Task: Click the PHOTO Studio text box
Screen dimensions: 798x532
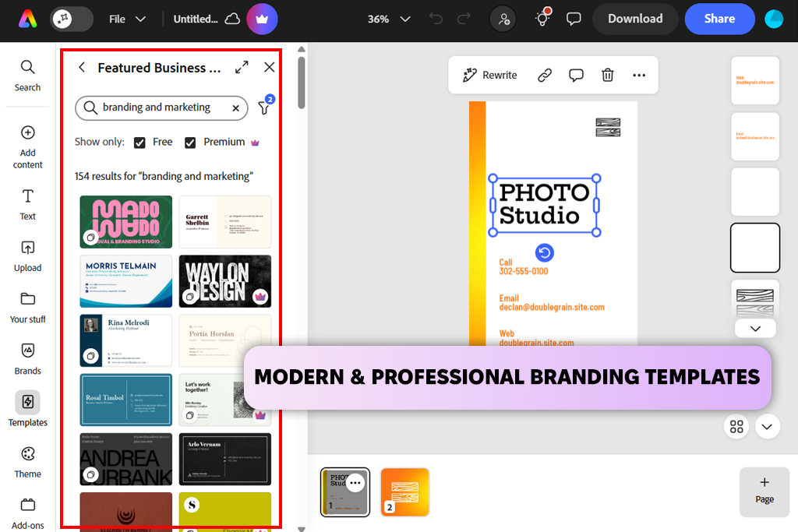Action: [x=544, y=205]
